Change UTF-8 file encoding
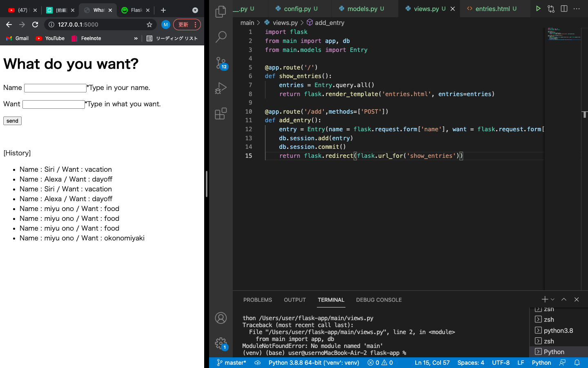The width and height of the screenshot is (588, 368). [501, 363]
